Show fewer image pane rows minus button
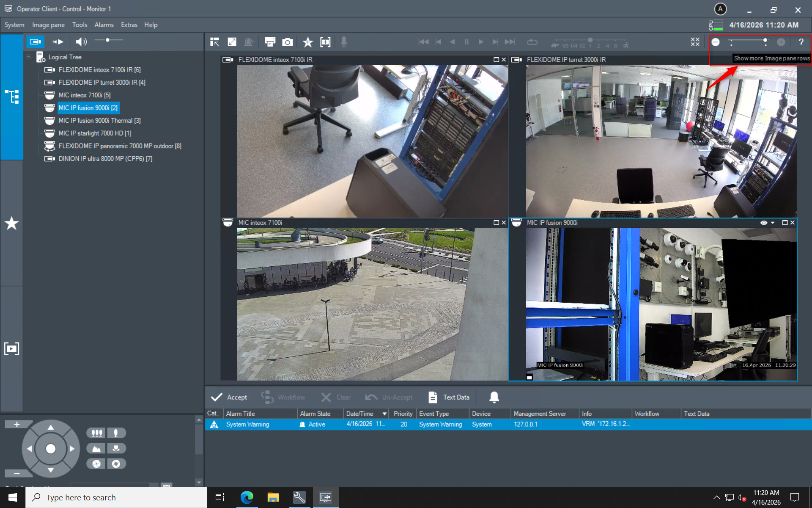812x508 pixels. (x=716, y=42)
